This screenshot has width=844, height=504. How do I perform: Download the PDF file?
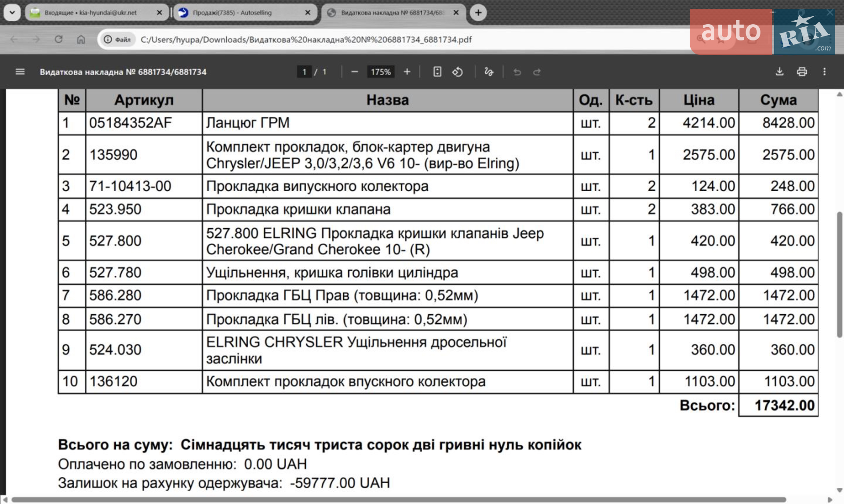pos(779,72)
